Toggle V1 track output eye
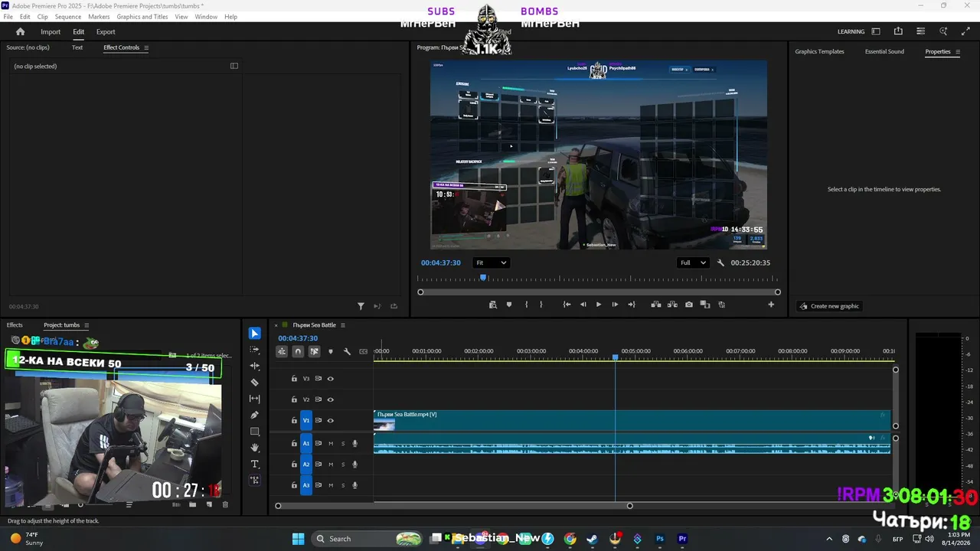The height and width of the screenshot is (551, 980). (x=331, y=420)
